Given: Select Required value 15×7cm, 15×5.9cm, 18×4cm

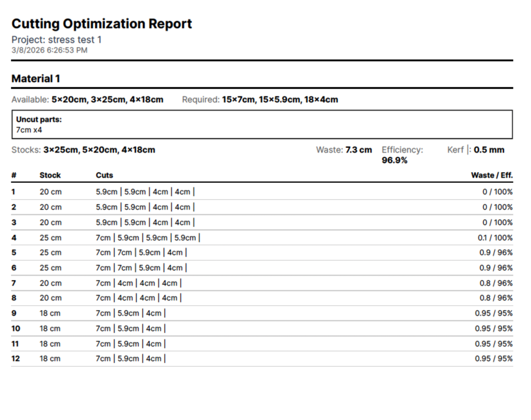Looking at the screenshot, I should pos(280,100).
